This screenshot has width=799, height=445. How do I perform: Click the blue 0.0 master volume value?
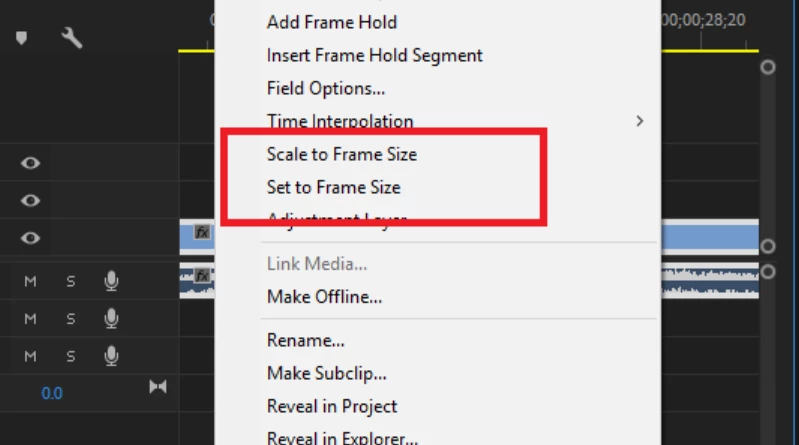(51, 394)
